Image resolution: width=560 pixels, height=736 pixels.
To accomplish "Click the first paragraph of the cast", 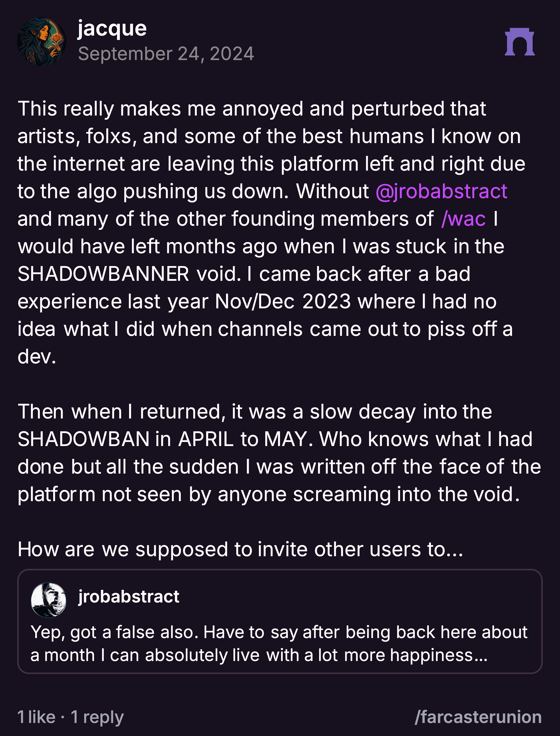I will [x=271, y=233].
